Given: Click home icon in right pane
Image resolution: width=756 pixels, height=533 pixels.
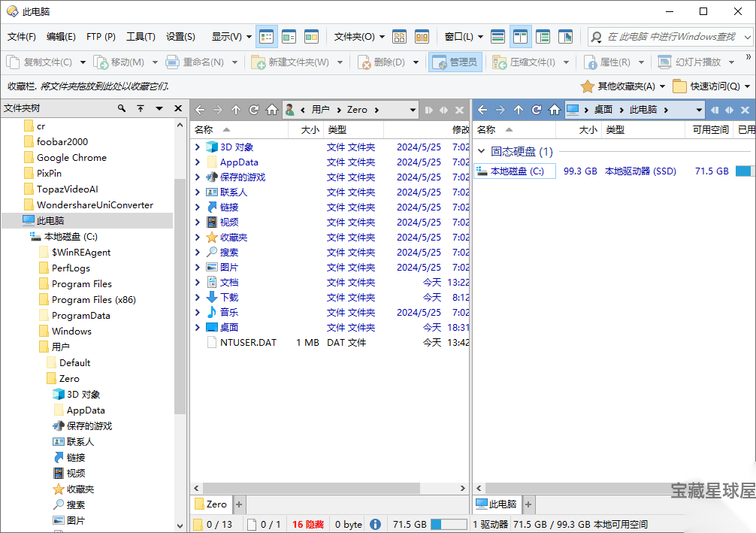Looking at the screenshot, I should click(x=555, y=110).
